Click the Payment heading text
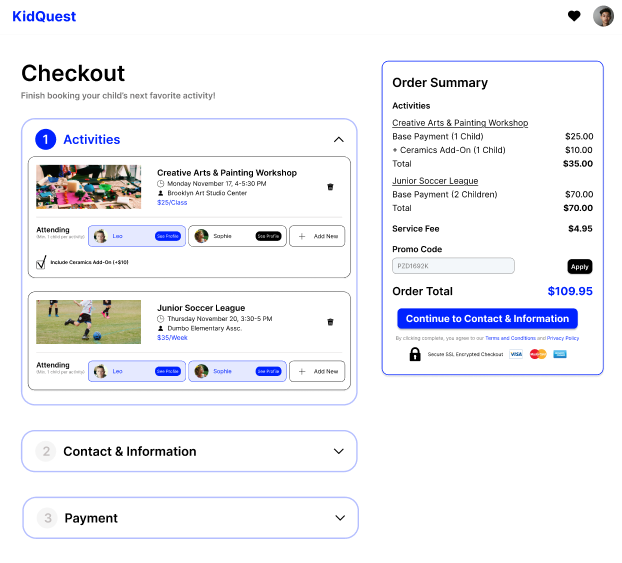Screen dimensions: 622x563 [x=91, y=518]
